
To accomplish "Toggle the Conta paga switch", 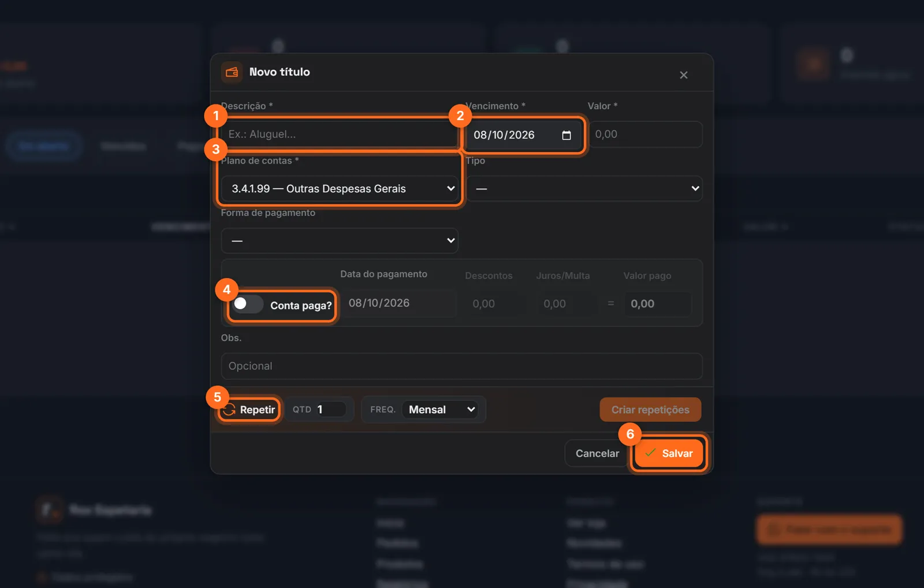I will [x=248, y=304].
